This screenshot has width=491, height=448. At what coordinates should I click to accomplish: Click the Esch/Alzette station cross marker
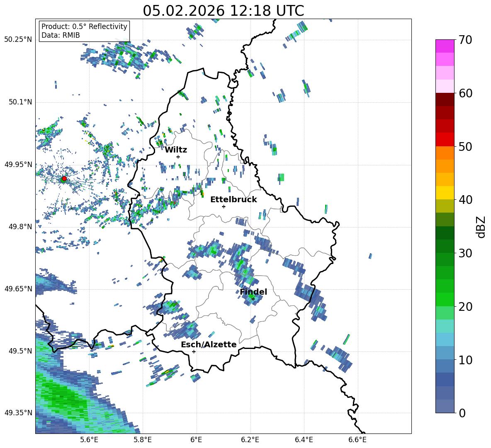pyautogui.click(x=194, y=351)
